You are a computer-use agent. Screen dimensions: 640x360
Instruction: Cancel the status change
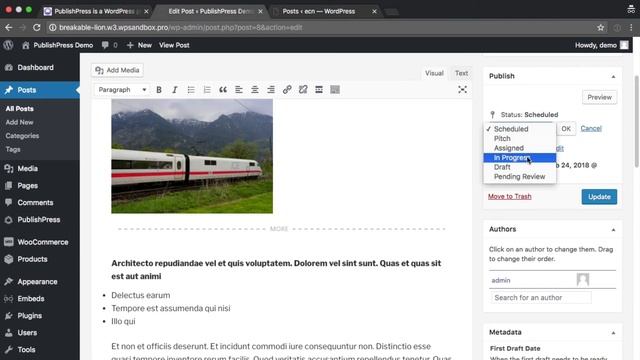click(x=591, y=129)
